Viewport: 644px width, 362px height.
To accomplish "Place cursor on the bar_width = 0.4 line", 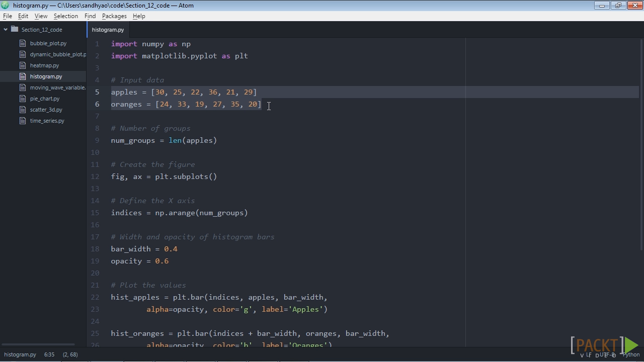I will pyautogui.click(x=144, y=249).
